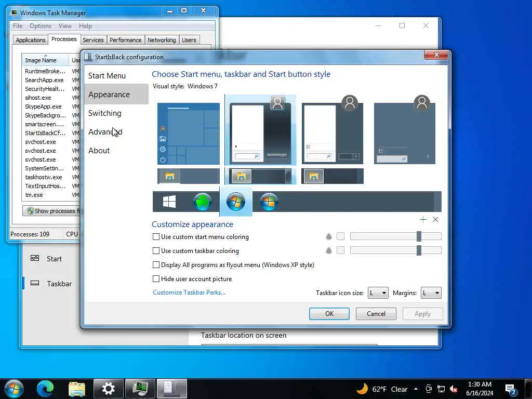
Task: Open View menu in Task Manager
Action: (65, 26)
